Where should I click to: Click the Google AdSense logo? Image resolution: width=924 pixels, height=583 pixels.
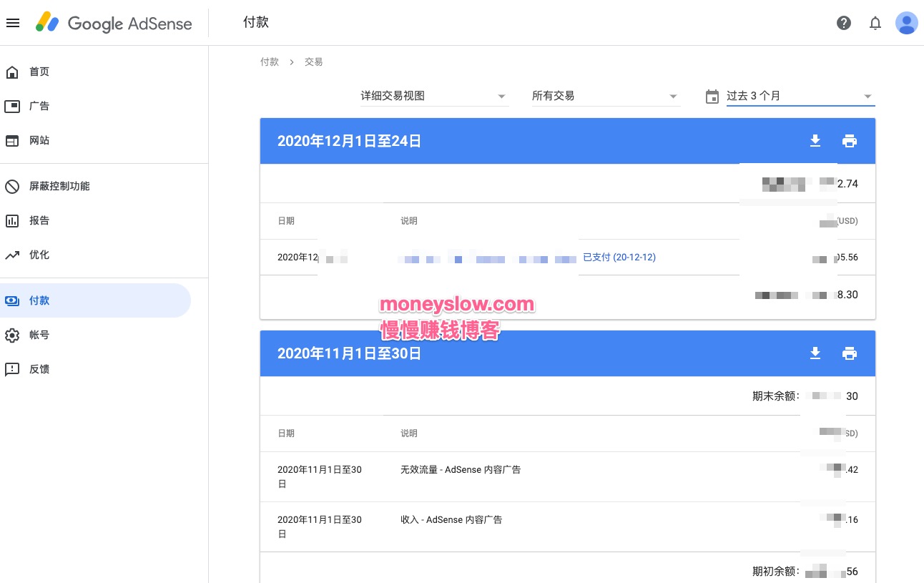tap(114, 23)
